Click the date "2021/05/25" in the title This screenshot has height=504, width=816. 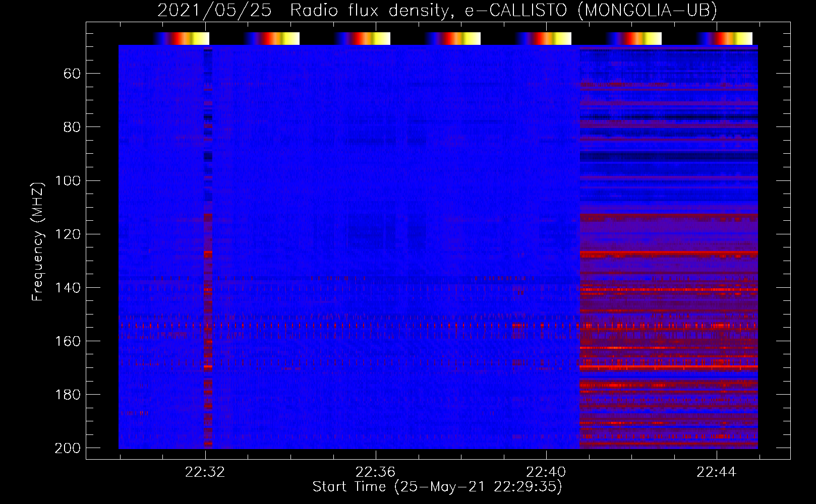215,10
